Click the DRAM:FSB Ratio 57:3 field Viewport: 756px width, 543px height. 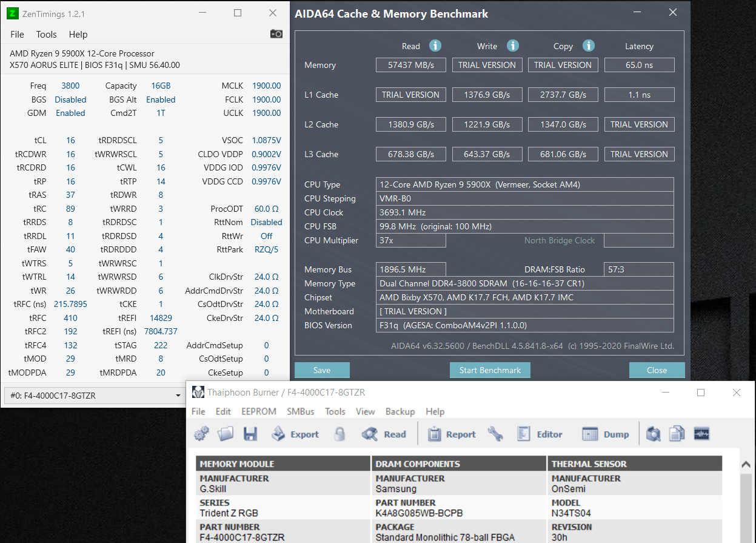point(639,269)
